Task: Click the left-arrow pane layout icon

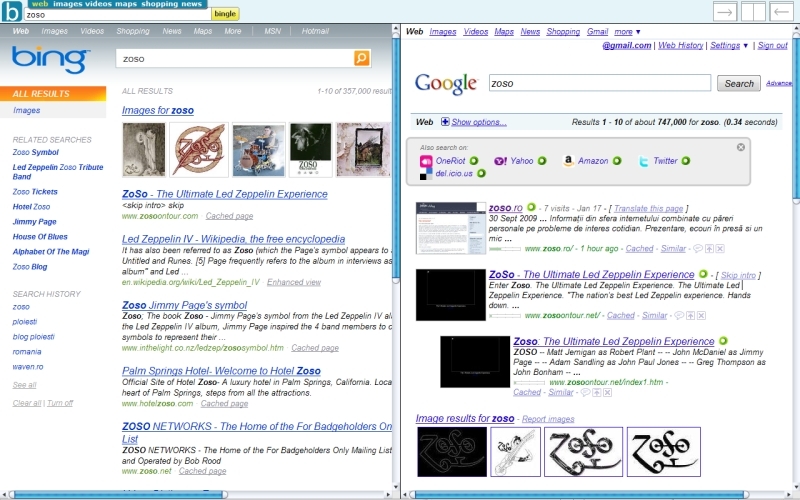Action: (781, 12)
